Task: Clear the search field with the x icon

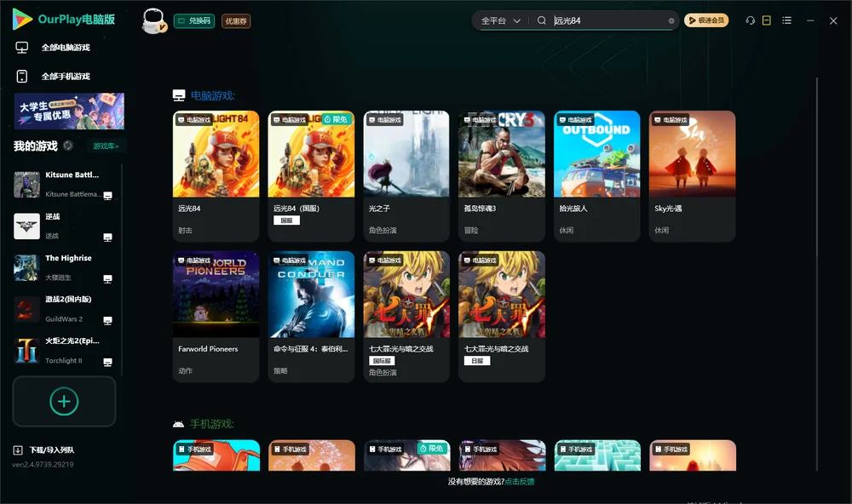Action: tap(671, 20)
